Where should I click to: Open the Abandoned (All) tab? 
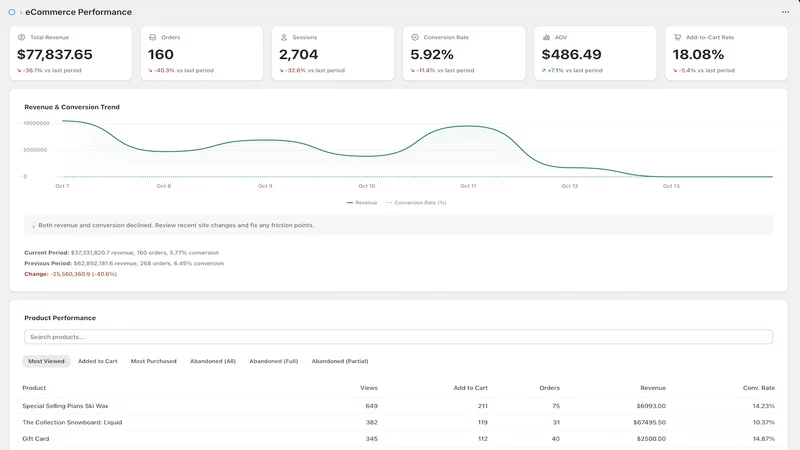[213, 361]
